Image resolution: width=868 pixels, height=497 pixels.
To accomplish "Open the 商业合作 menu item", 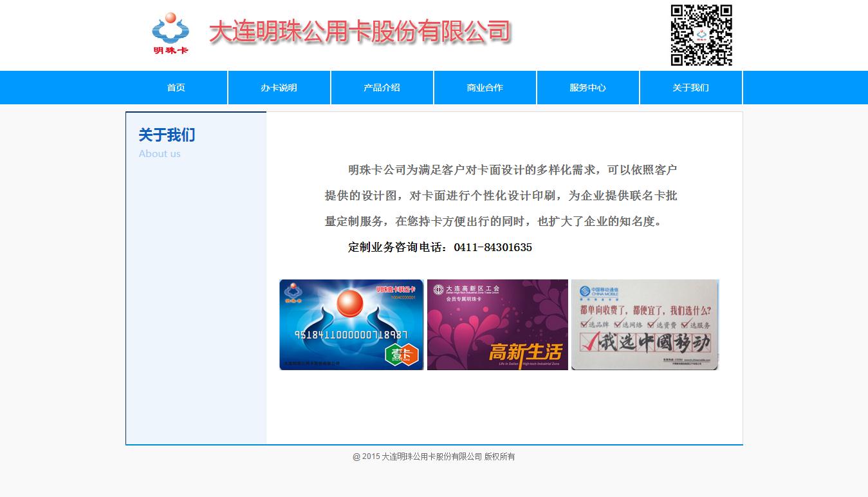I will coord(485,88).
